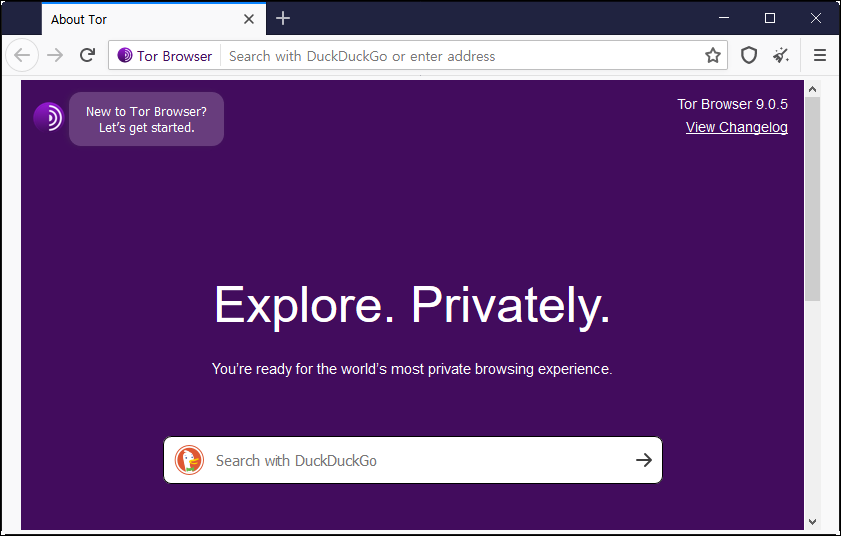Close the Tor Browser window
The image size is (841, 536).
point(816,18)
